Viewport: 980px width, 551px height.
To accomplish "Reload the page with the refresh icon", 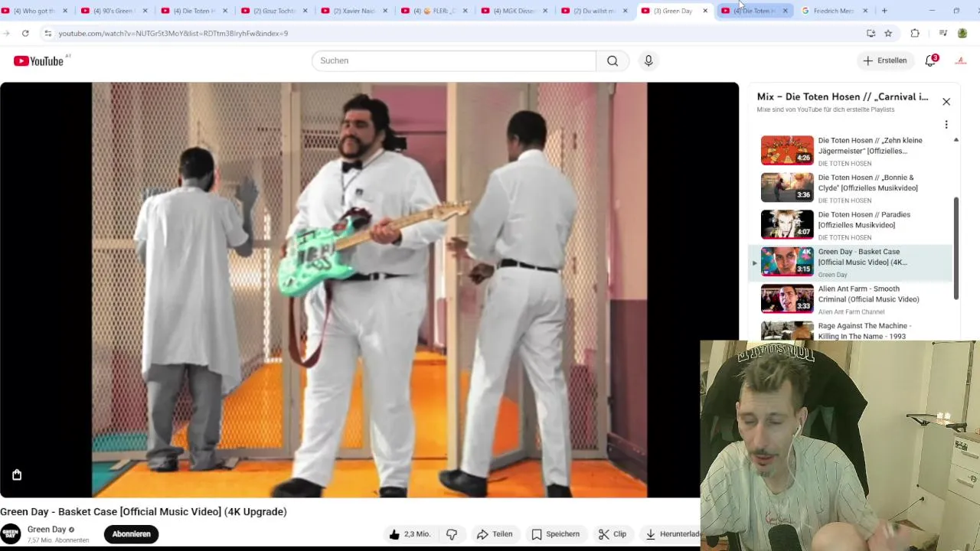I will [x=25, y=34].
